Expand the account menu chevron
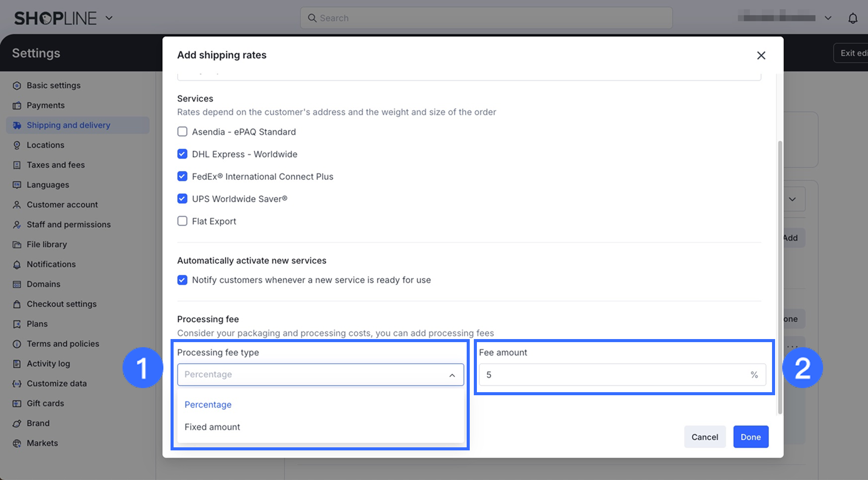Screen dimensions: 868x480 (x=828, y=18)
